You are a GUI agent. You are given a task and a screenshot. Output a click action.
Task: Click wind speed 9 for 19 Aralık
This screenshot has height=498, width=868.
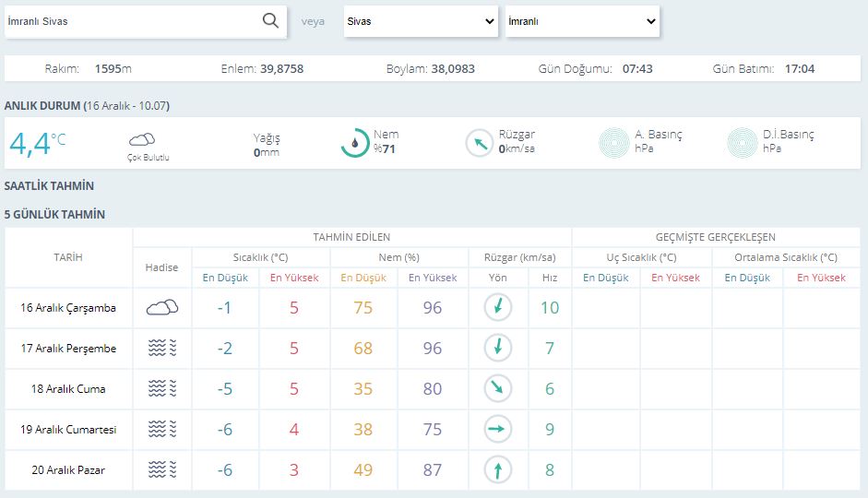click(x=550, y=430)
